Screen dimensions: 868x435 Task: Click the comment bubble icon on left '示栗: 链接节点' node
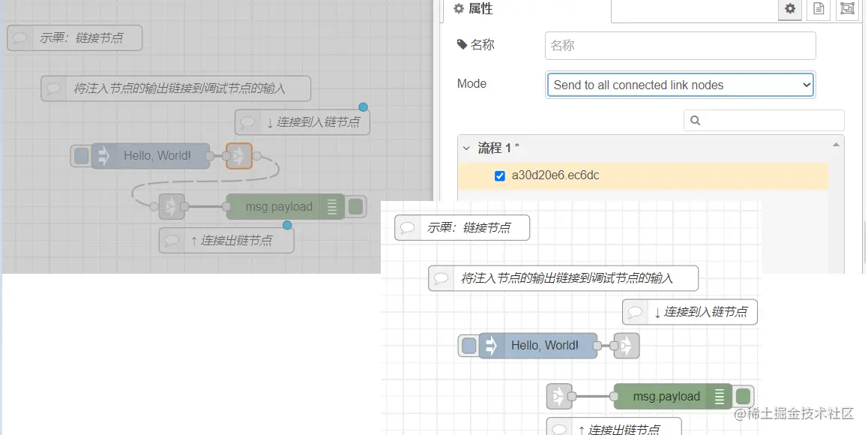[x=20, y=37]
